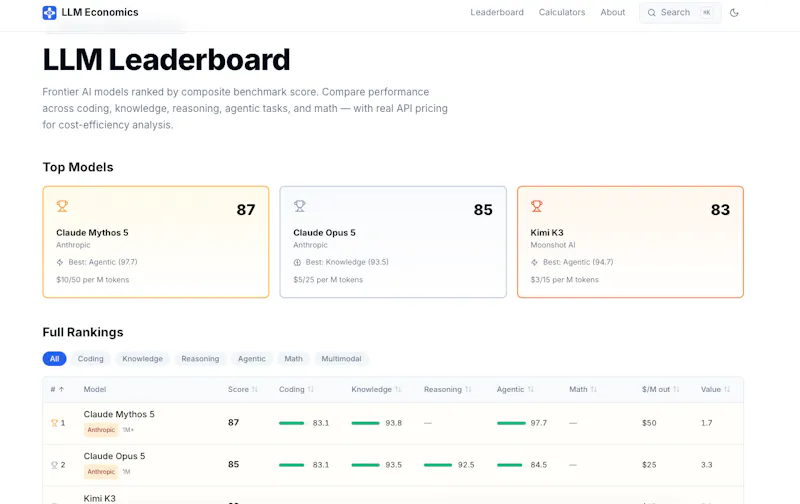Open the Claude Mythos 5 top model card

tap(156, 242)
